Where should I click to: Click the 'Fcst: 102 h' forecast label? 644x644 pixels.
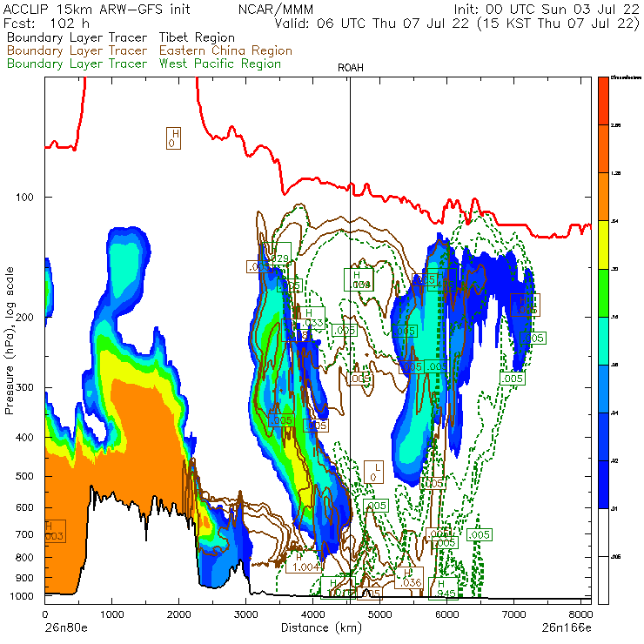(46, 23)
